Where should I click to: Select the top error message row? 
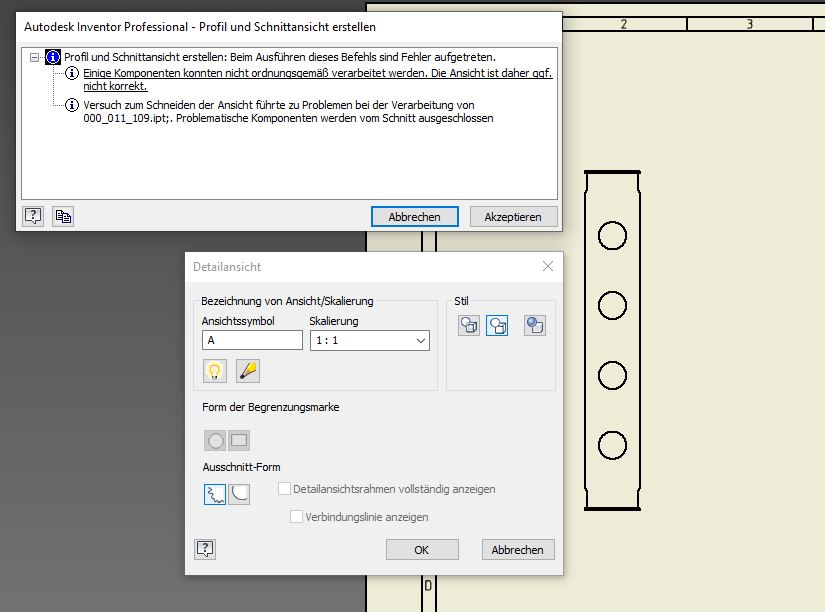(x=280, y=57)
